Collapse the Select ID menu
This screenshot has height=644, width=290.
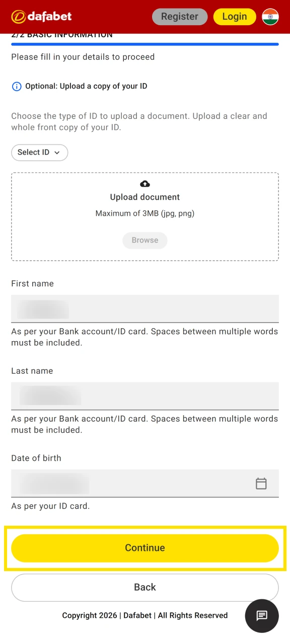pos(39,152)
